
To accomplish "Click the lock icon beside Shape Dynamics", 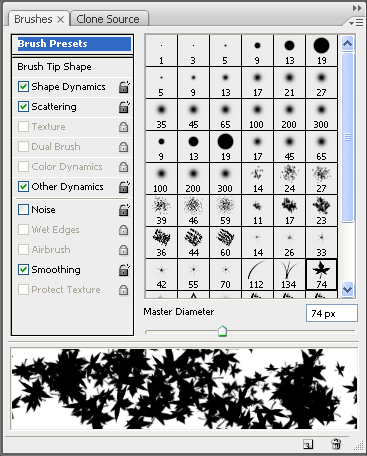I will pos(124,87).
